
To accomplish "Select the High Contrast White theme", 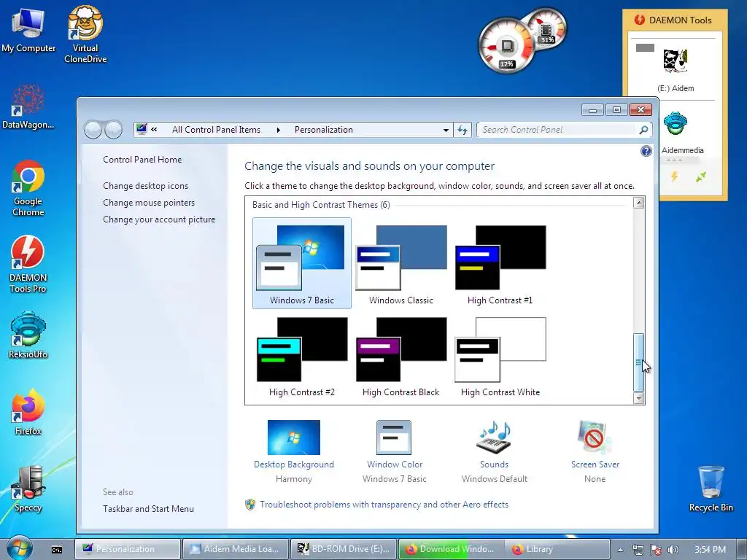I will pyautogui.click(x=500, y=356).
